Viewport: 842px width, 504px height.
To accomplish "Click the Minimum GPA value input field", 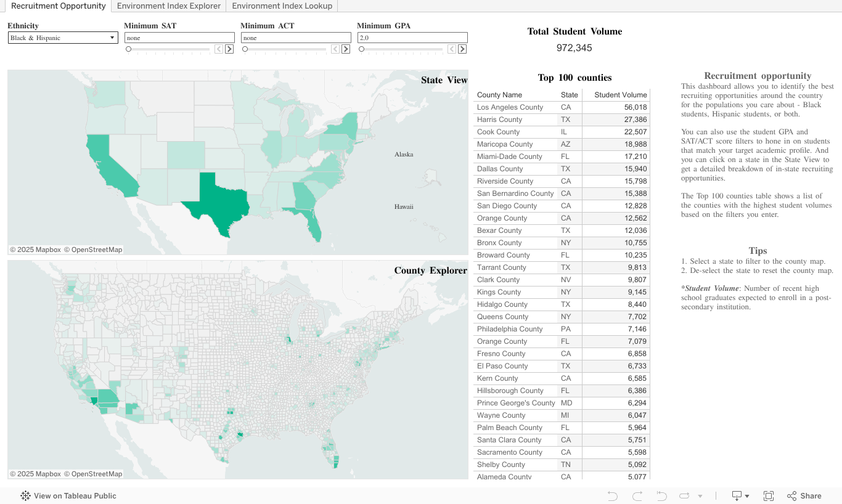I will pyautogui.click(x=412, y=38).
